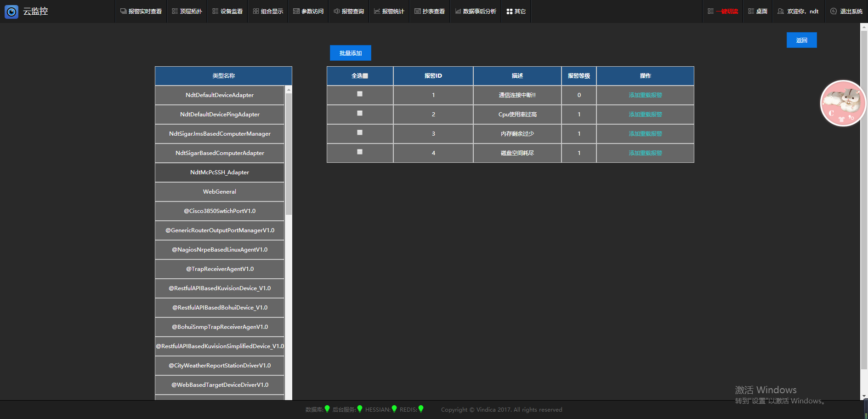Click 添加重载报警 link for 内存剩余过少
This screenshot has height=419, width=868.
click(x=645, y=134)
